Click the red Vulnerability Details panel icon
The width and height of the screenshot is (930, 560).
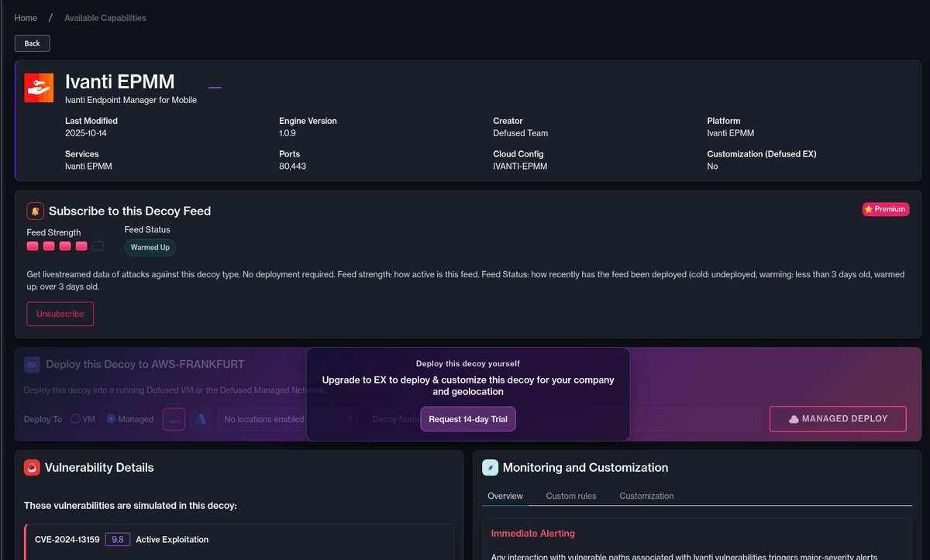(x=32, y=467)
